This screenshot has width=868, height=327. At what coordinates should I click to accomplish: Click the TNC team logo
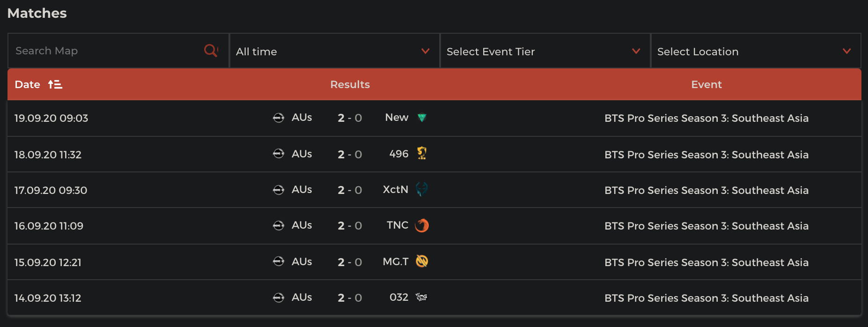coord(422,225)
